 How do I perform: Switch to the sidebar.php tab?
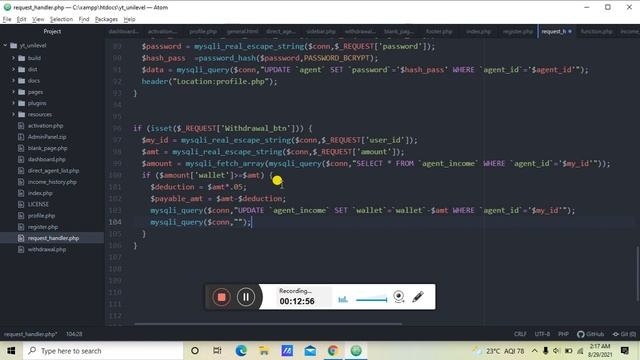pos(321,31)
